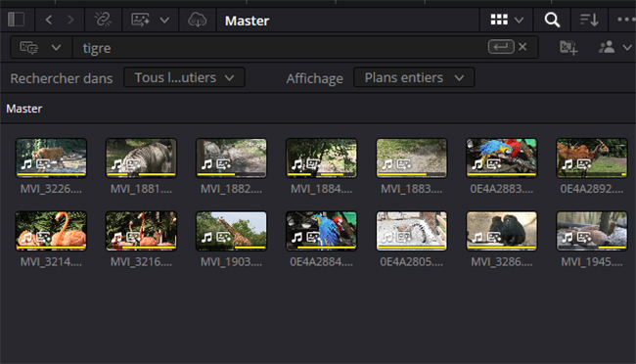Select the 0E4A2883 parrot clip thumbnail
This screenshot has height=364, width=636.
click(501, 158)
